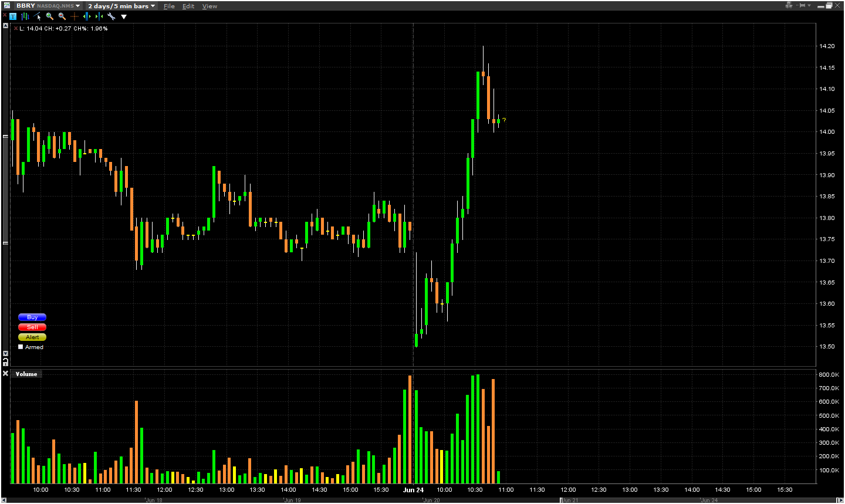The height and width of the screenshot is (504, 845).
Task: Expand the white toolbar overflow arrow
Action: (124, 16)
